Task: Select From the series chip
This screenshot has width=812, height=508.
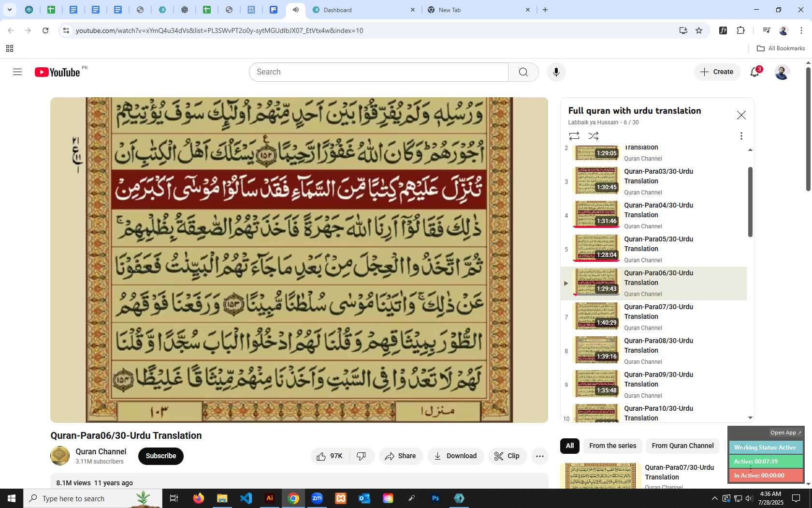Action: (612, 446)
